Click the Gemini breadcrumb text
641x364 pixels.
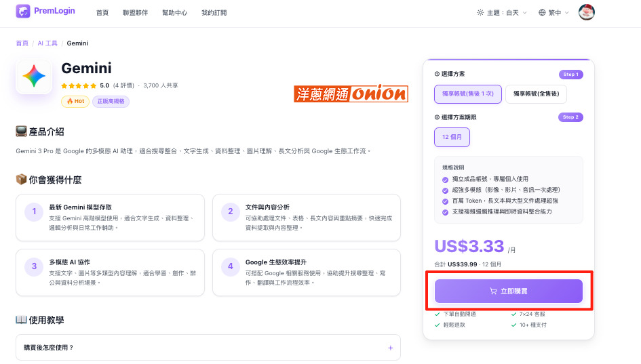77,43
